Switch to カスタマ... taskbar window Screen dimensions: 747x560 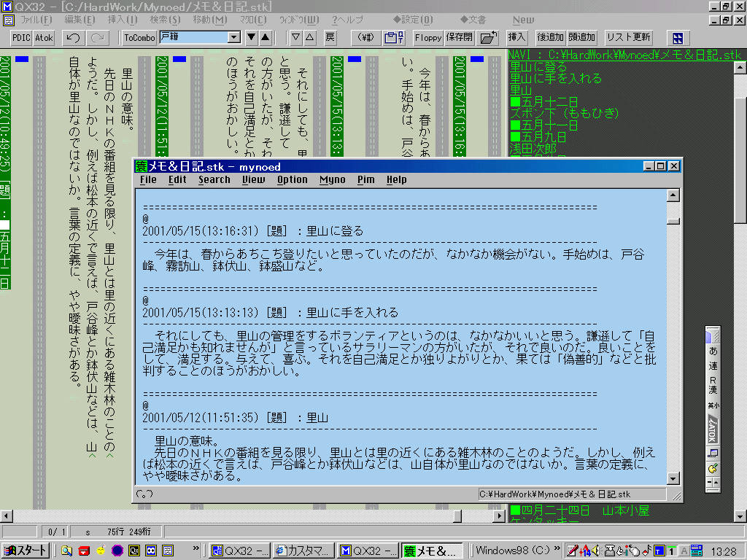[303, 551]
